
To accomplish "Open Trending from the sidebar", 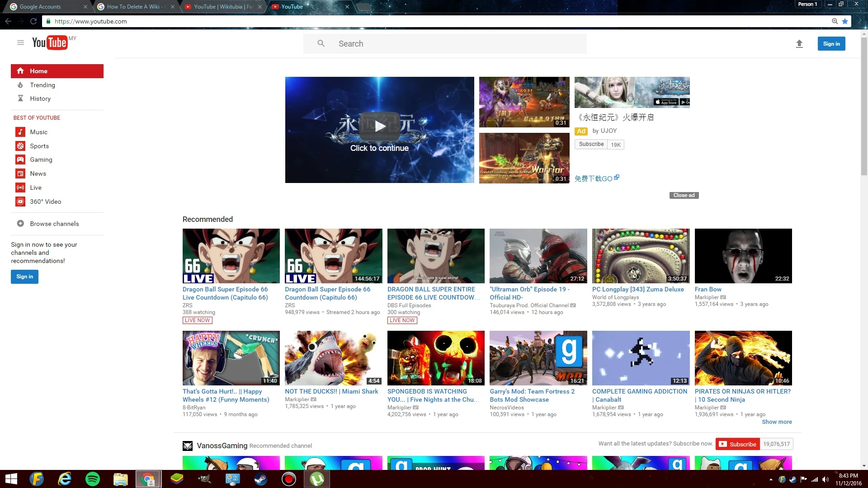I will (42, 85).
